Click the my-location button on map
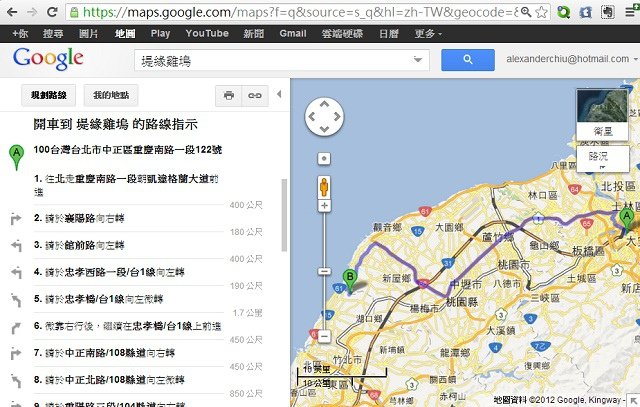 tap(324, 158)
